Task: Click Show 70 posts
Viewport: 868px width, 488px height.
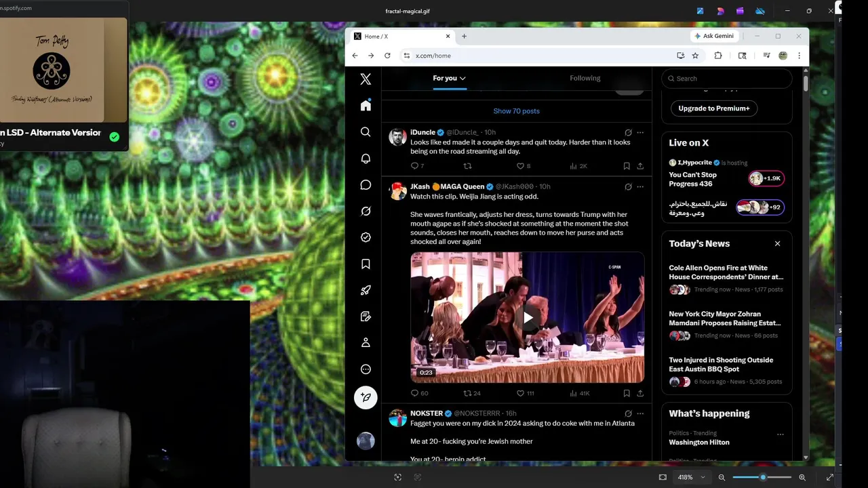Action: 517,111
